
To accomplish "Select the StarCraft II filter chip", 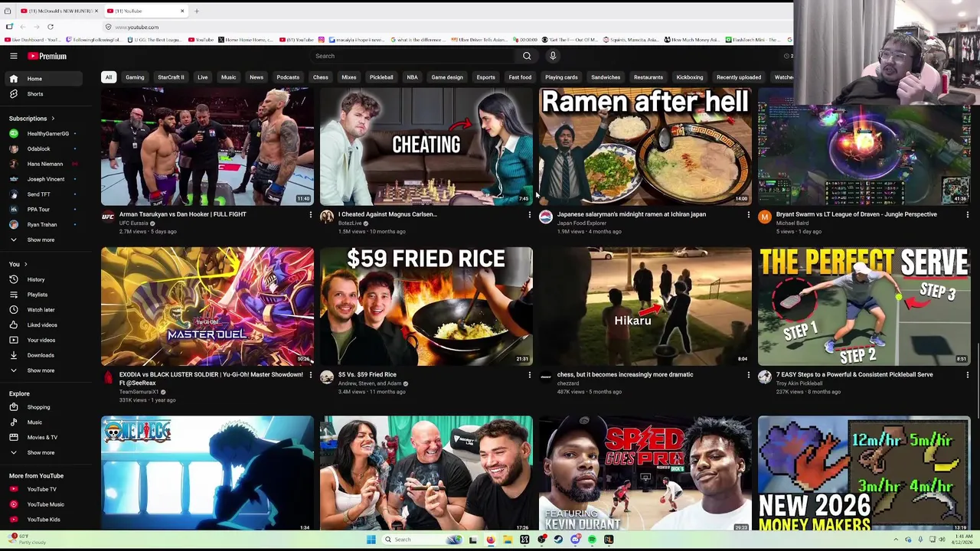I will [x=171, y=77].
